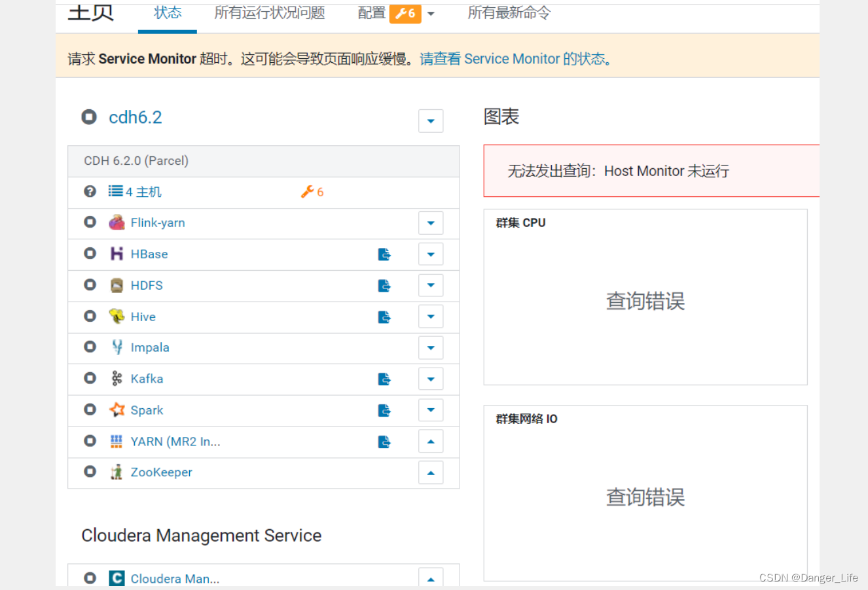Switch to the 状态 tab

pyautogui.click(x=168, y=13)
